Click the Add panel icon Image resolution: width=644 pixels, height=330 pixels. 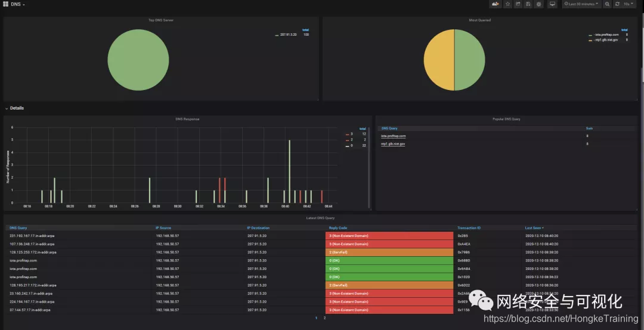[x=496, y=4]
